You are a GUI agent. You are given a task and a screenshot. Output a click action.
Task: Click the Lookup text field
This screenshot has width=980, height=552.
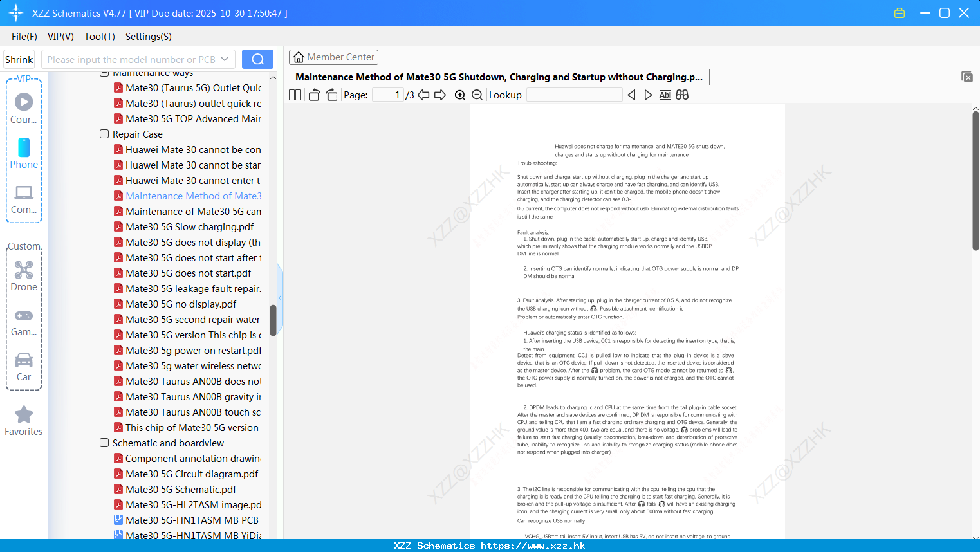tap(574, 95)
